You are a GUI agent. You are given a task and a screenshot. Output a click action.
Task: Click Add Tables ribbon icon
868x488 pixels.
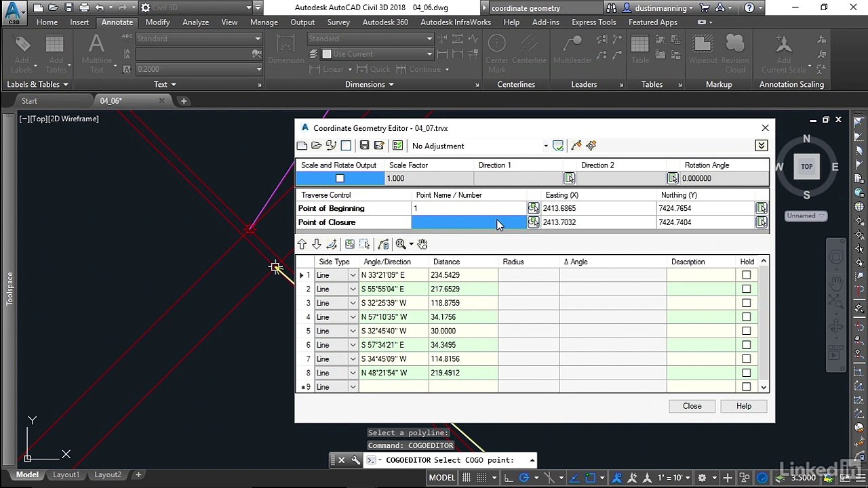tap(56, 54)
